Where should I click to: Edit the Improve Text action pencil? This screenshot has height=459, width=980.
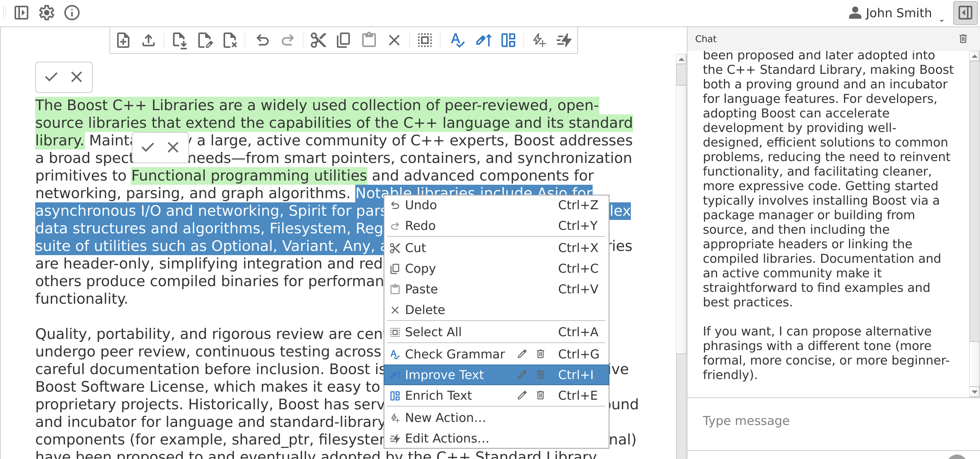click(522, 375)
